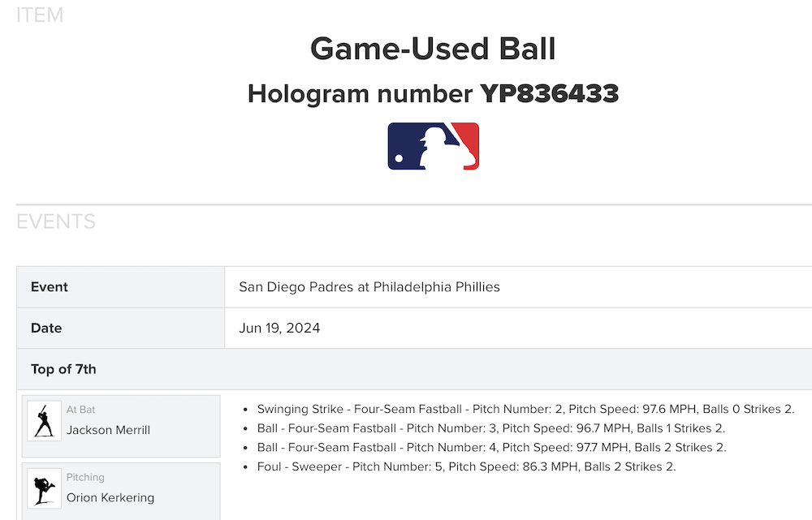Click the Foul Sweeper pitch entry
The width and height of the screenshot is (812, 520).
[x=466, y=466]
